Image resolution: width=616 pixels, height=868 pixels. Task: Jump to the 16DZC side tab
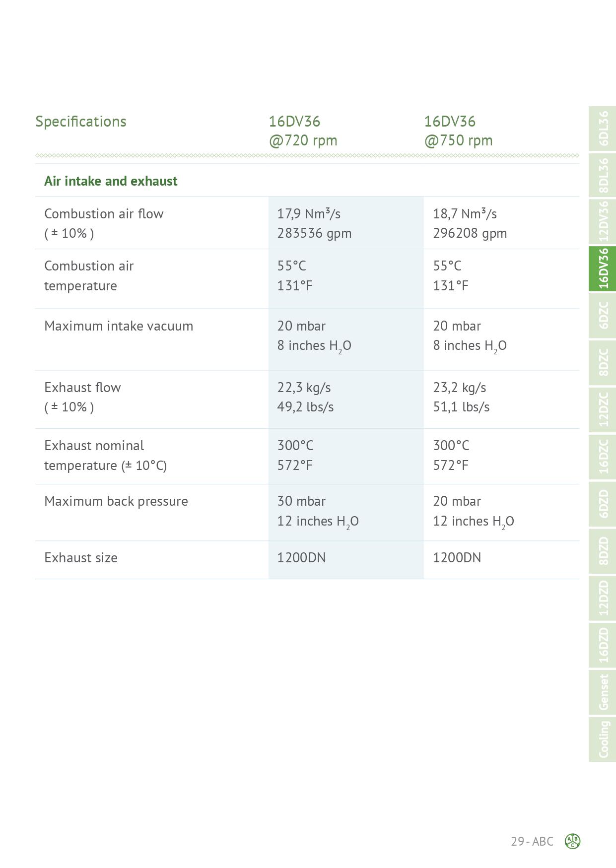coord(603,457)
